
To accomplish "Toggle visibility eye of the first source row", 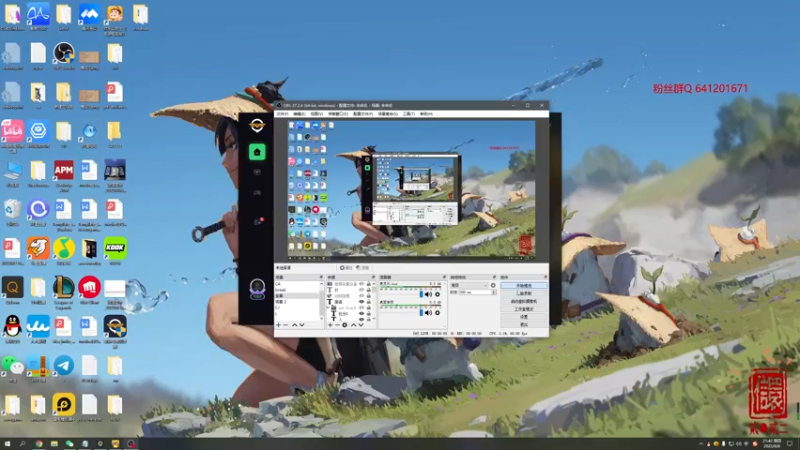I will point(361,284).
